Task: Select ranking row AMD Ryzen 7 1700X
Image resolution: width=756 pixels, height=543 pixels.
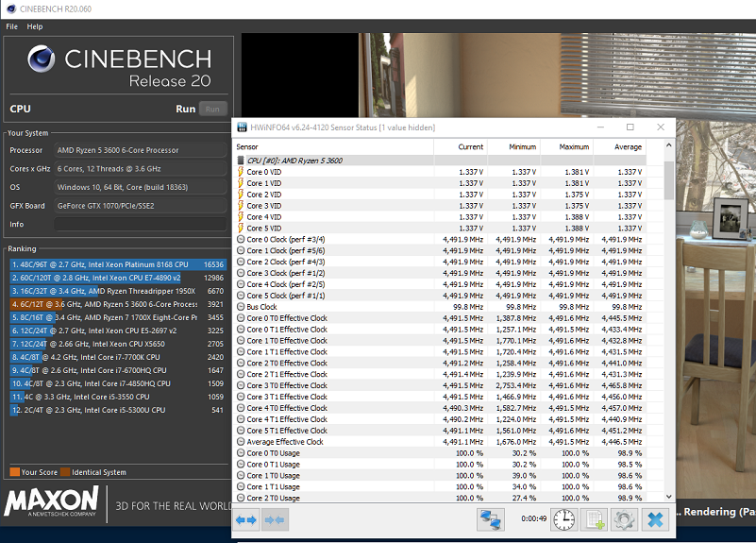Action: click(118, 317)
